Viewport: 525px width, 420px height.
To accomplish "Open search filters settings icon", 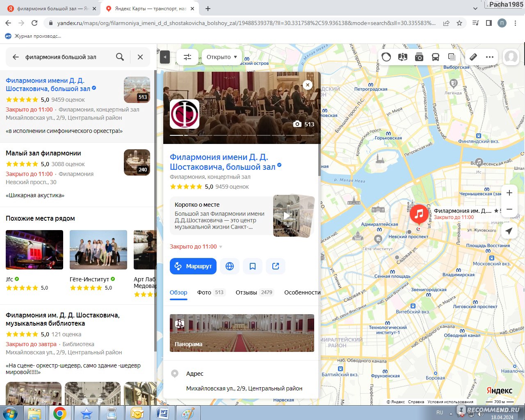I will (x=187, y=57).
